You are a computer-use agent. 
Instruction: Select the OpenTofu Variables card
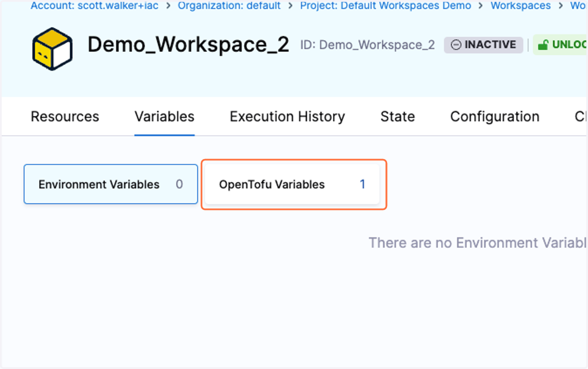292,184
